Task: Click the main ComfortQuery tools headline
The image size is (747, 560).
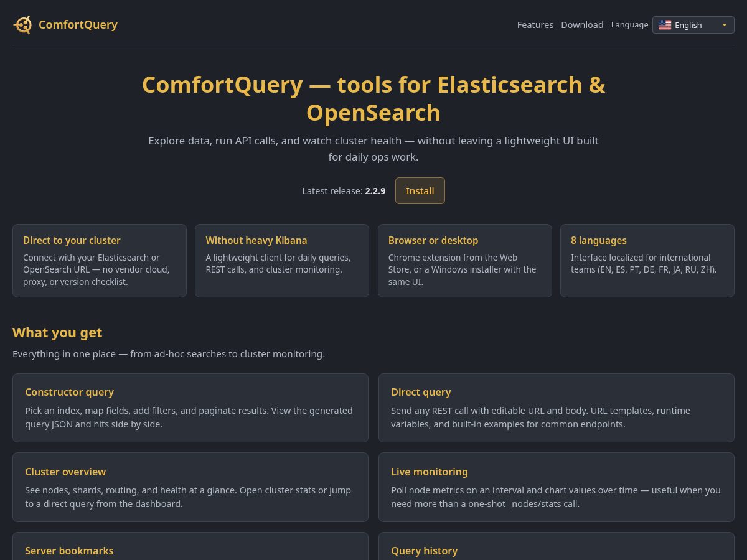Action: 374,98
